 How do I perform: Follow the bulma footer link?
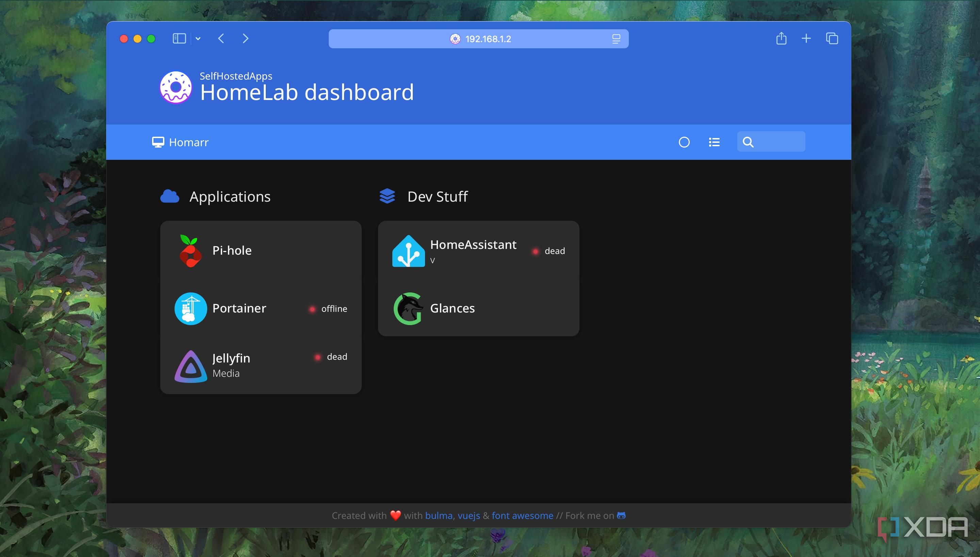click(439, 516)
